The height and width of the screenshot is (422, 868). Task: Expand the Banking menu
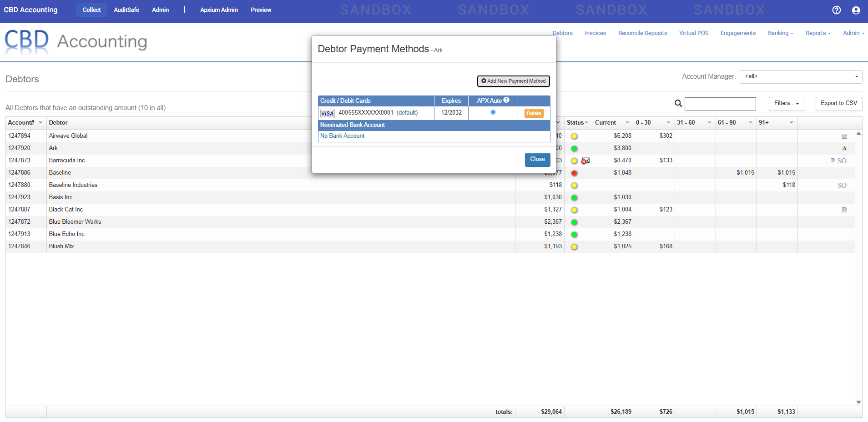point(780,33)
